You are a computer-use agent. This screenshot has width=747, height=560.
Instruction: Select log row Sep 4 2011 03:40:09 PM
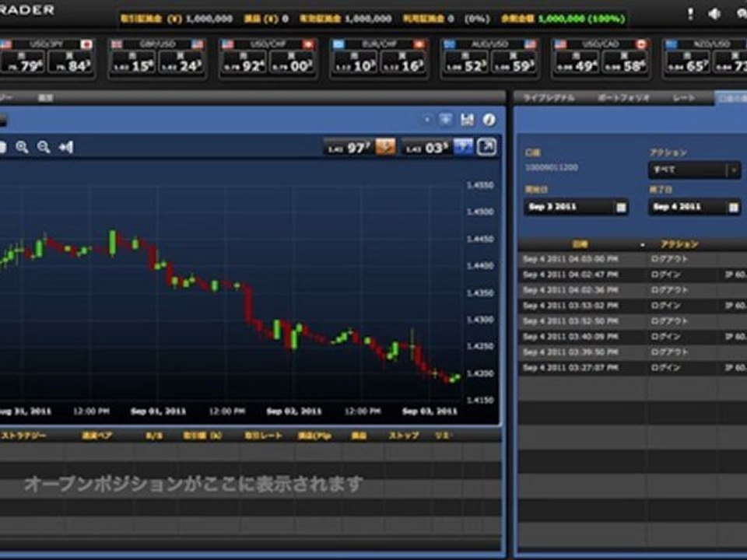click(x=633, y=337)
